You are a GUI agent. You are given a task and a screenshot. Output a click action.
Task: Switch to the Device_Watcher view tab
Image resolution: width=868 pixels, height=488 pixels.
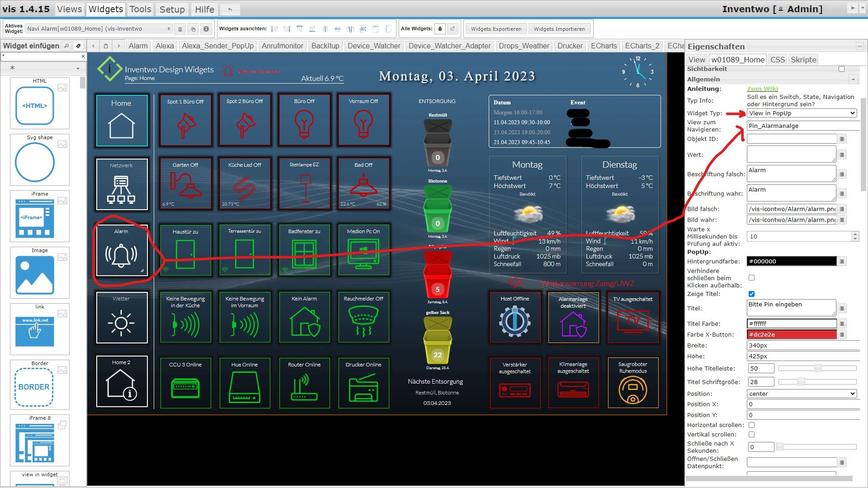pos(373,46)
